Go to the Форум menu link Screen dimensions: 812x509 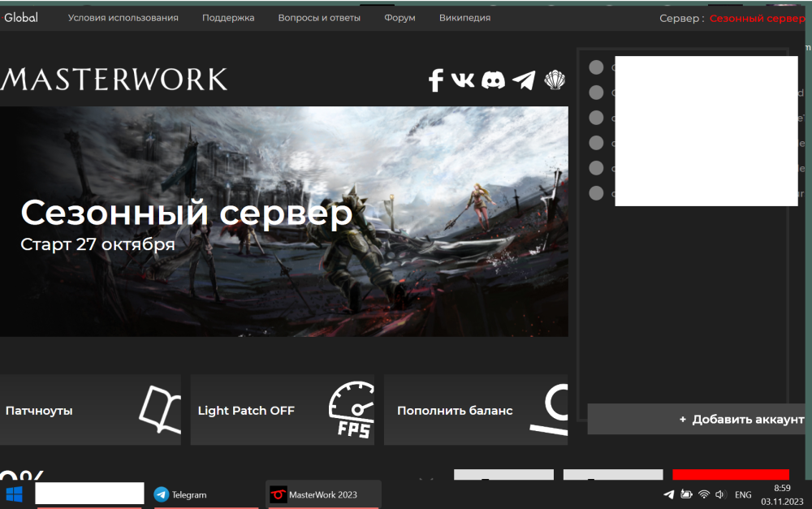click(x=400, y=18)
